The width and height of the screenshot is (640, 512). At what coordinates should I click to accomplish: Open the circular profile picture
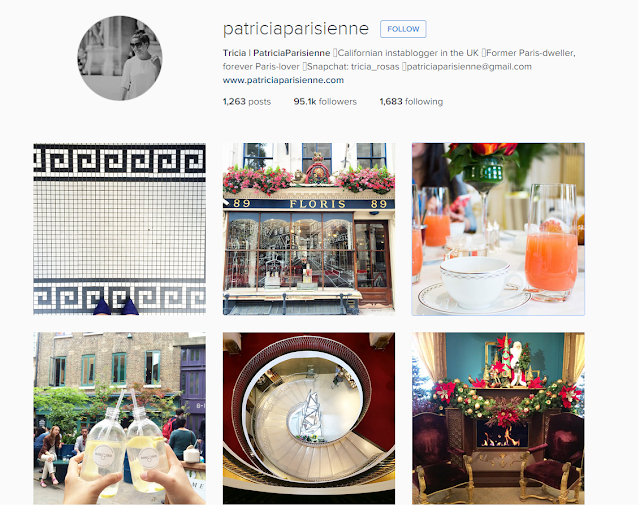[120, 58]
